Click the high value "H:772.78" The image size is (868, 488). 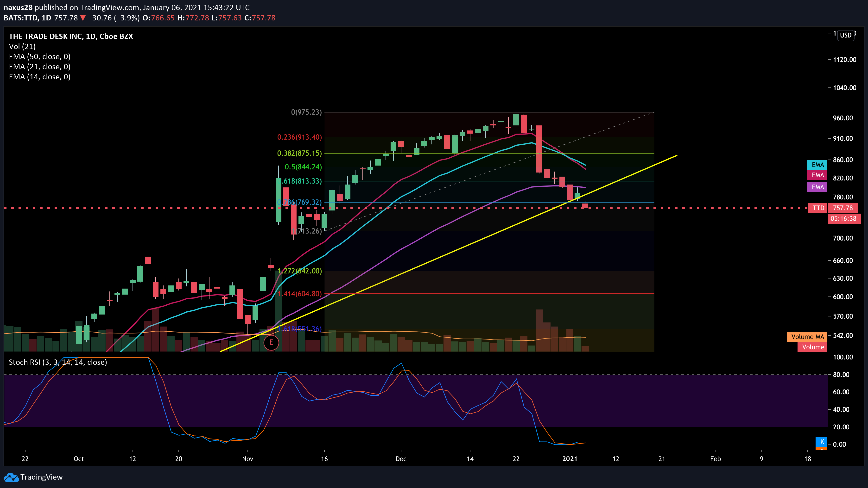pos(193,18)
